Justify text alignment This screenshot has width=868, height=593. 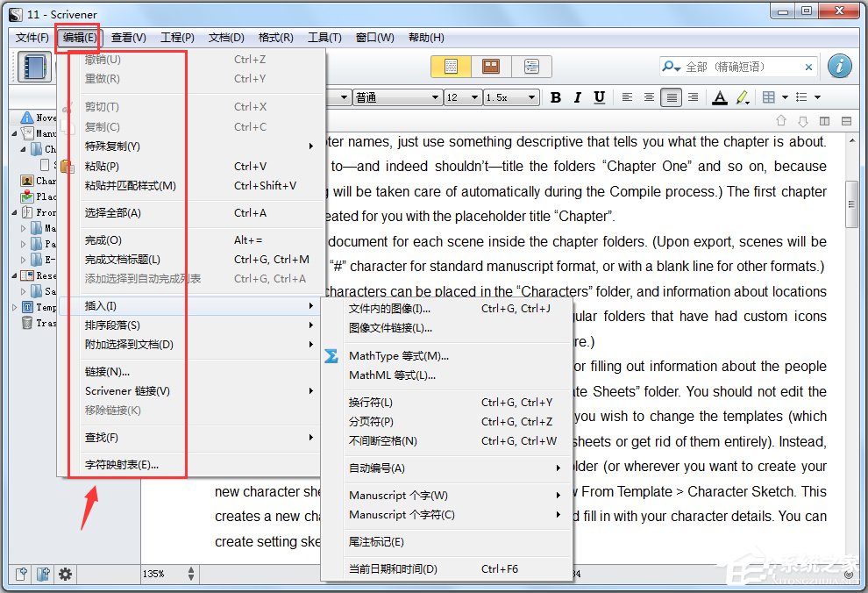(671, 97)
